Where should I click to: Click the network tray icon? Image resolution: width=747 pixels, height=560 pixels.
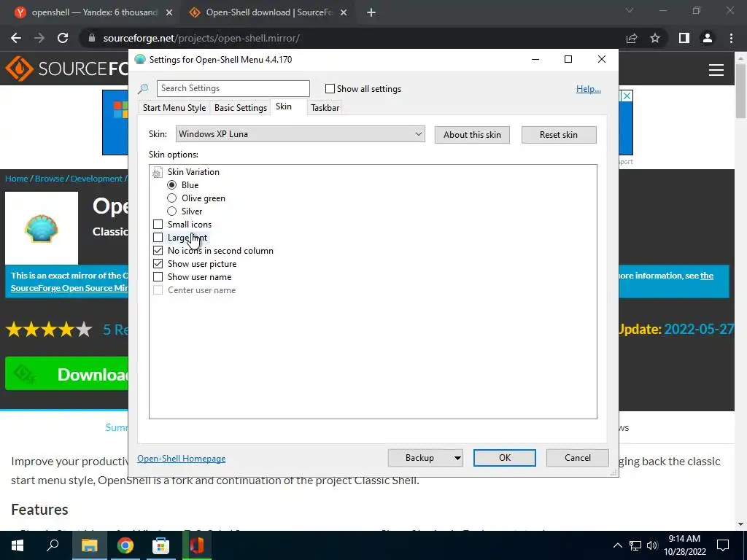coord(635,545)
